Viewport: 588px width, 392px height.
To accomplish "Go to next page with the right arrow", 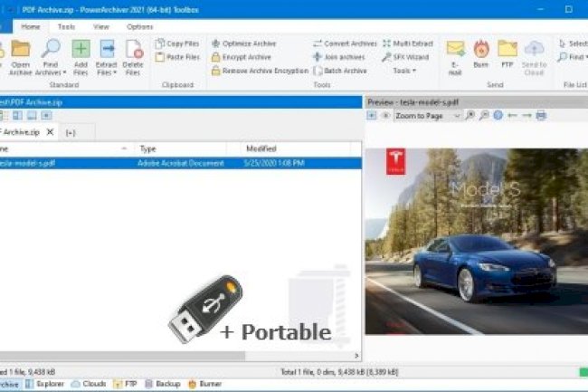I will click(x=526, y=116).
